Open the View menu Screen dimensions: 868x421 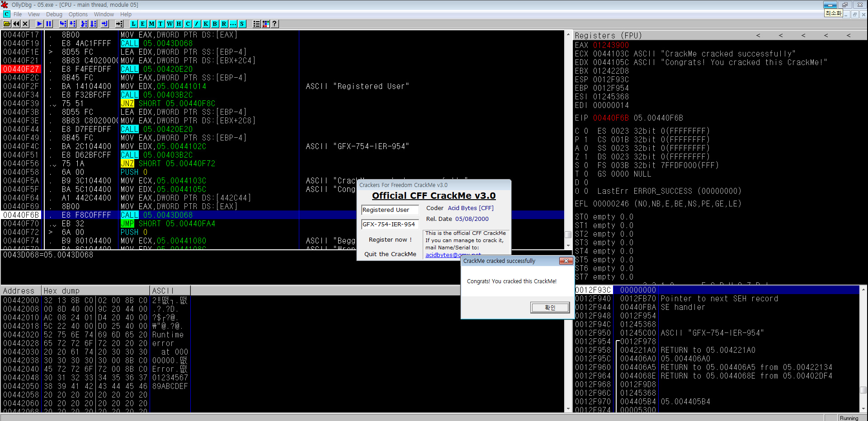[x=34, y=14]
